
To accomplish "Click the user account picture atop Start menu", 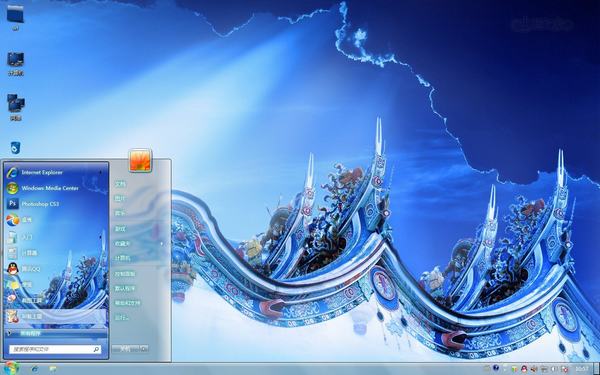I will [140, 160].
